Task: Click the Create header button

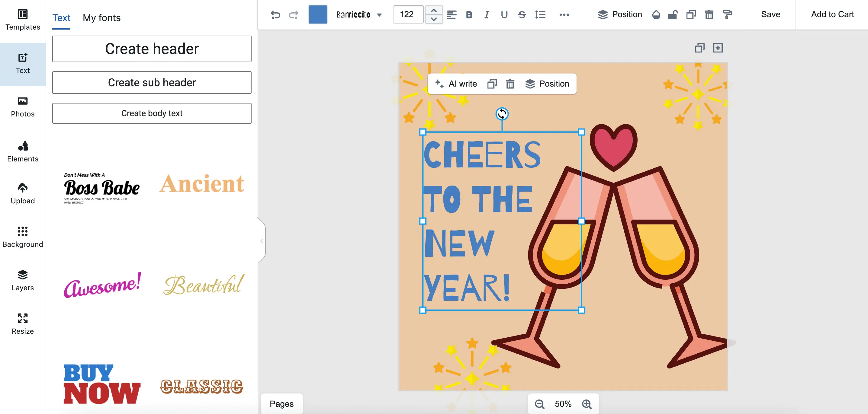Action: click(152, 49)
